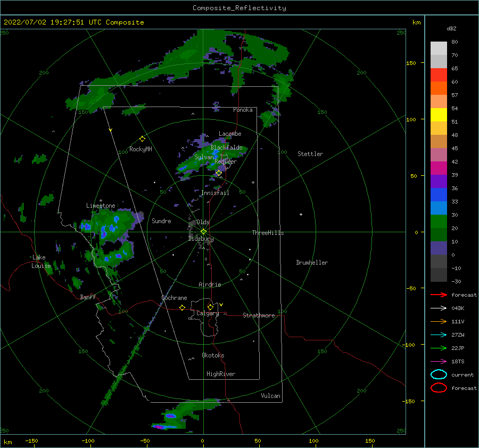The width and height of the screenshot is (479, 448).
Task: Click the dBZ legend heading
Action: 451,28
